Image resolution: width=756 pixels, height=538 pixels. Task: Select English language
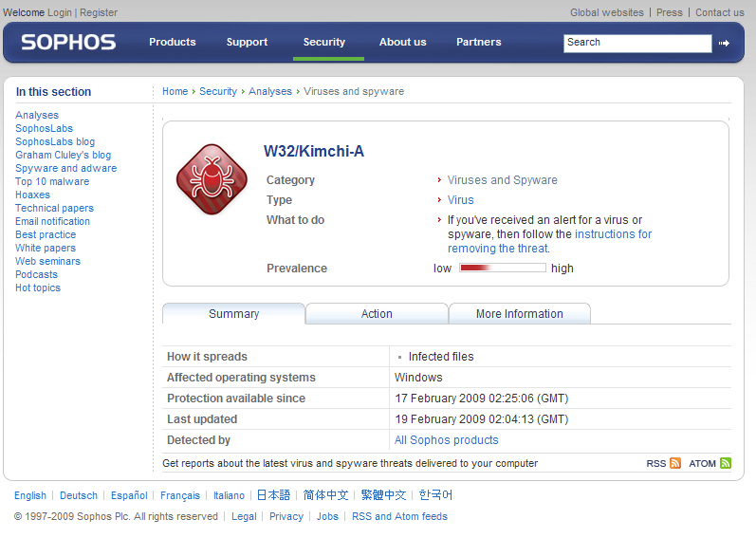pyautogui.click(x=30, y=495)
